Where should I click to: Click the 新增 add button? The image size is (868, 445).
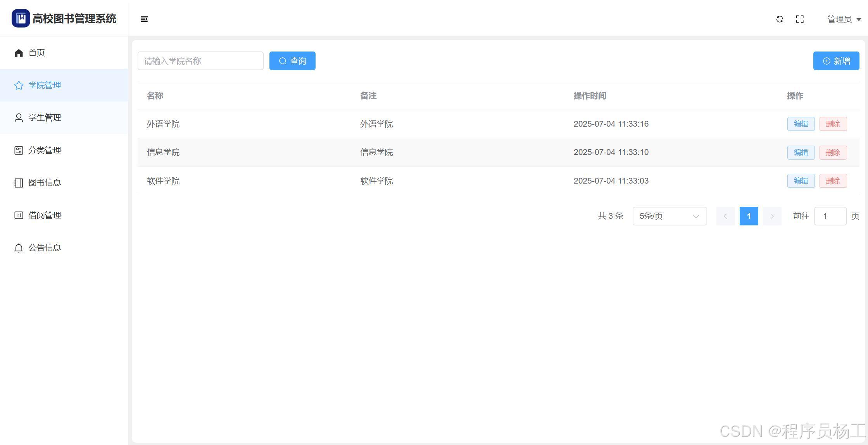tap(836, 61)
